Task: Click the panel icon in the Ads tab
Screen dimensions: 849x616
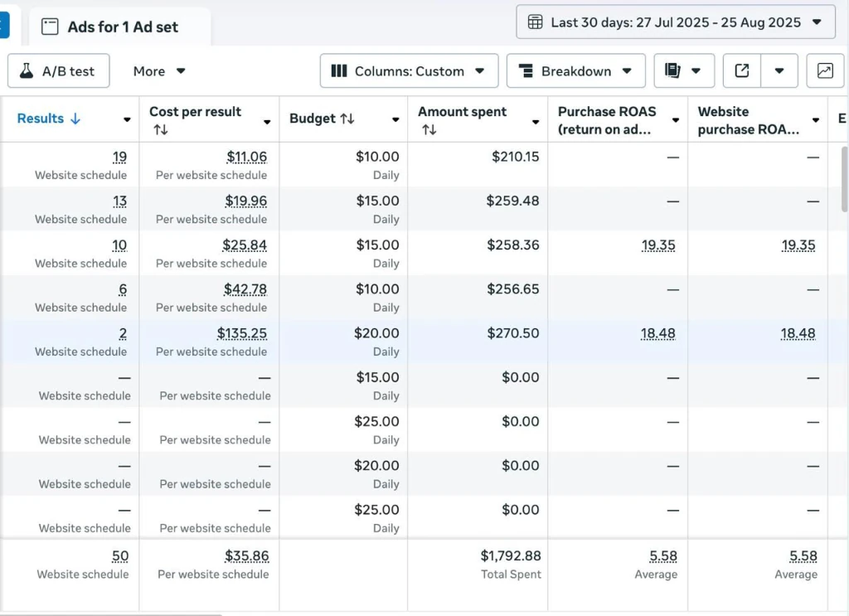Action: click(x=50, y=27)
